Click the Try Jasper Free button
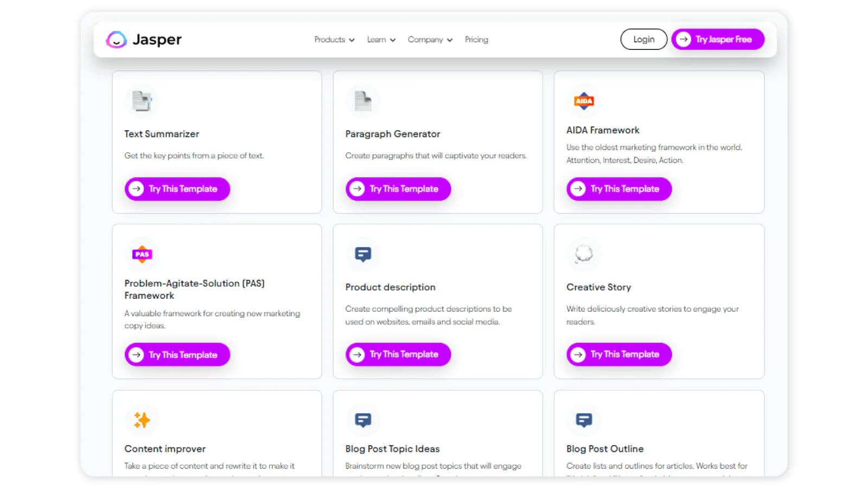The height and width of the screenshot is (488, 868). (718, 39)
